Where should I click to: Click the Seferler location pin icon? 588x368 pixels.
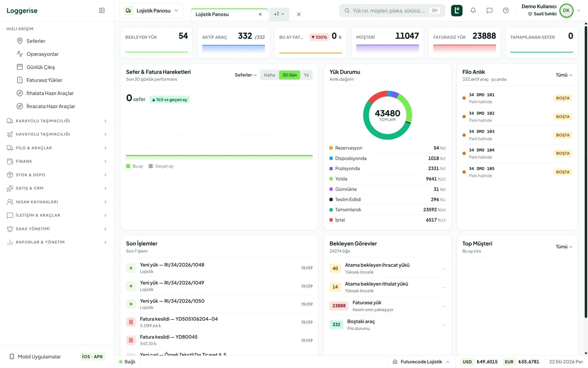coord(20,41)
